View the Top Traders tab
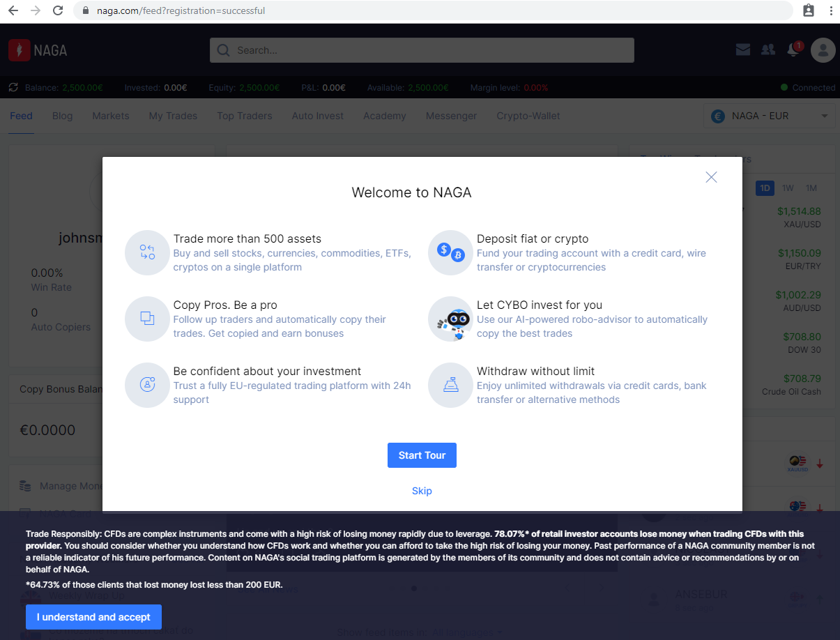 [x=245, y=116]
